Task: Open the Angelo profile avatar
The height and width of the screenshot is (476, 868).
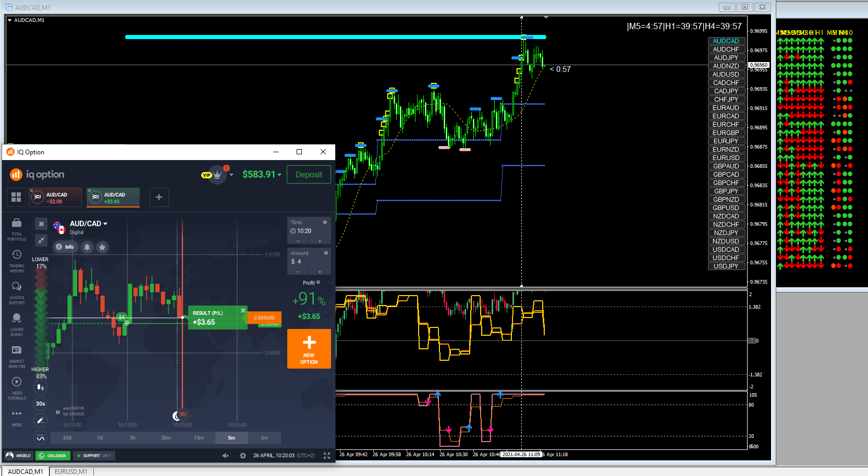Action: pyautogui.click(x=9, y=456)
